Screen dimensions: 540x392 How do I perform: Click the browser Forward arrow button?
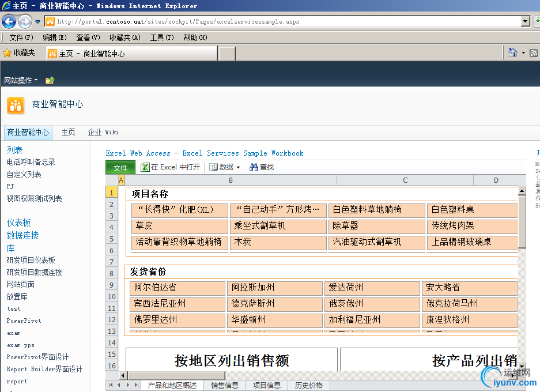tap(25, 22)
